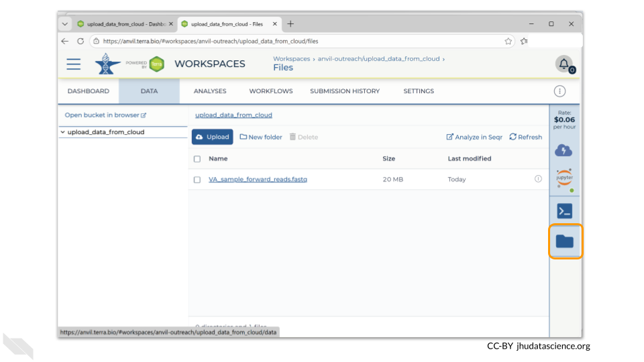Open the VA_sample_forward_reads.fastq file link
The height and width of the screenshot is (362, 644).
[x=258, y=180]
